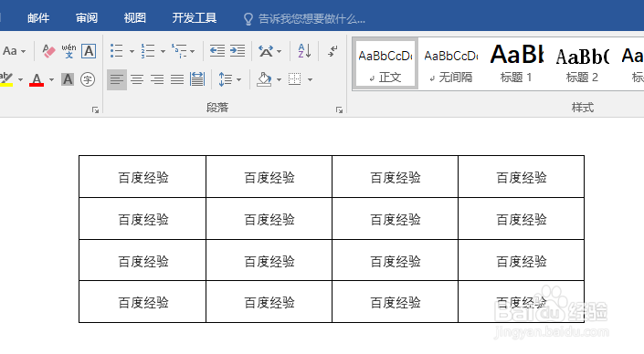Viewport: 644px width, 354px height.
Task: Apply the 标题 1 style
Action: 516,64
